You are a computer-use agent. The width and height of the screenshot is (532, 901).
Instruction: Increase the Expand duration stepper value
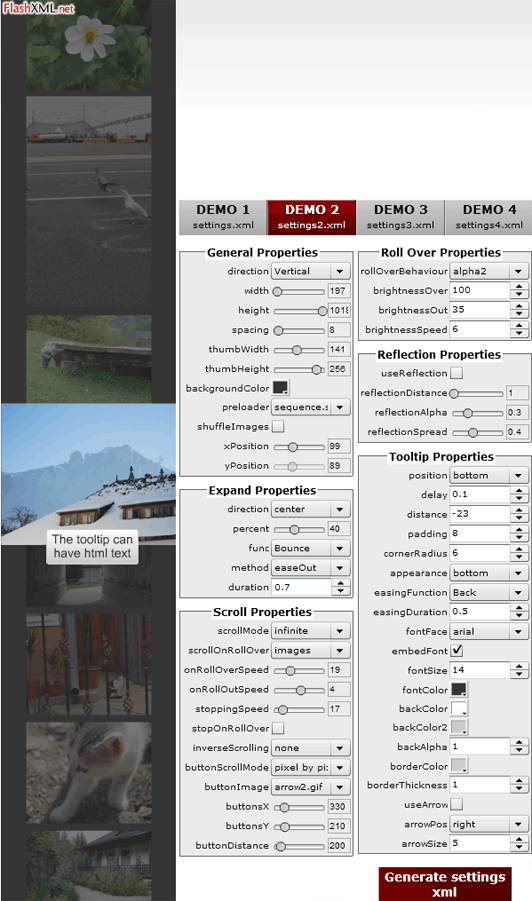pyautogui.click(x=341, y=583)
